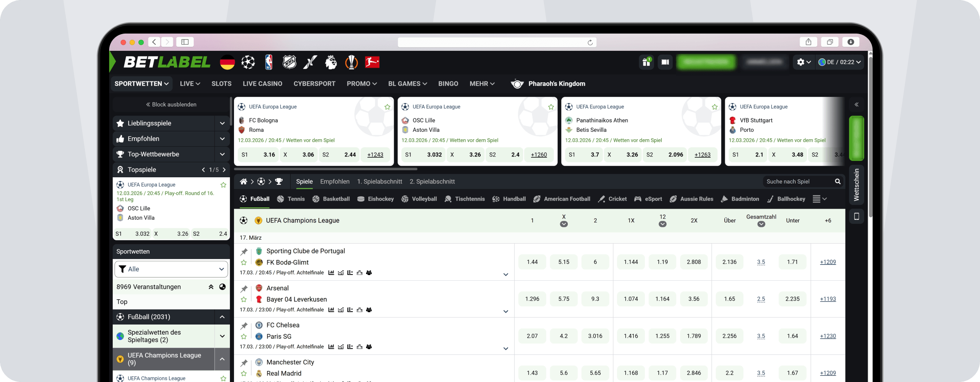Click the Betlabel logo

pyautogui.click(x=167, y=62)
